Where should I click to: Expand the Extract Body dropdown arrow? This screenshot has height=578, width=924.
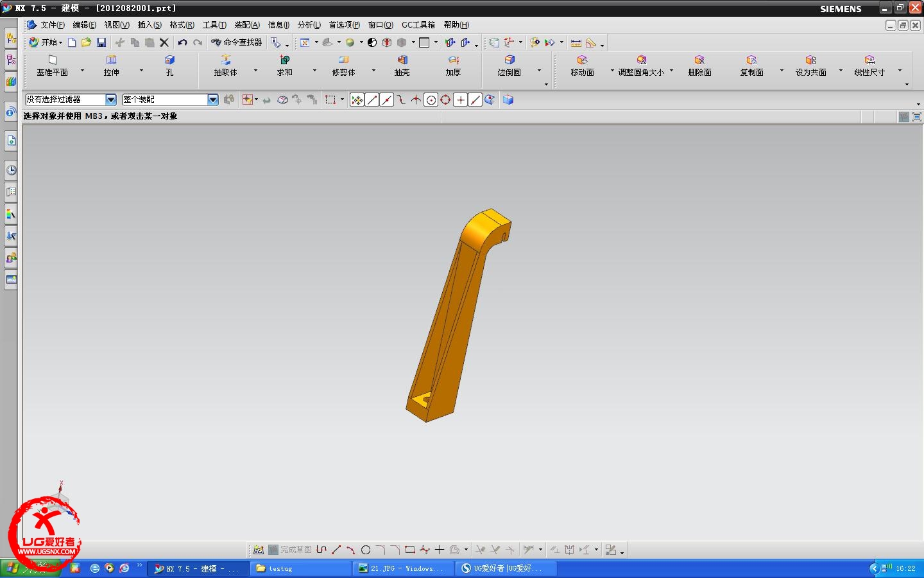click(x=255, y=70)
